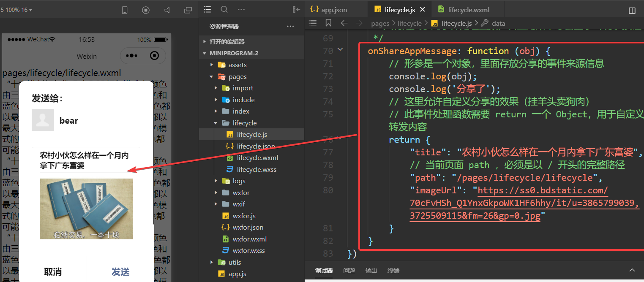Expand the import folder
The image size is (644, 282).
point(252,88)
